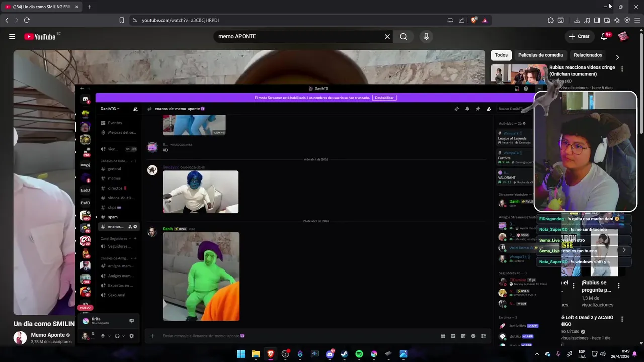Open Spotify from the Windows taskbar
Screen dimensions: 644x362
coord(359,354)
